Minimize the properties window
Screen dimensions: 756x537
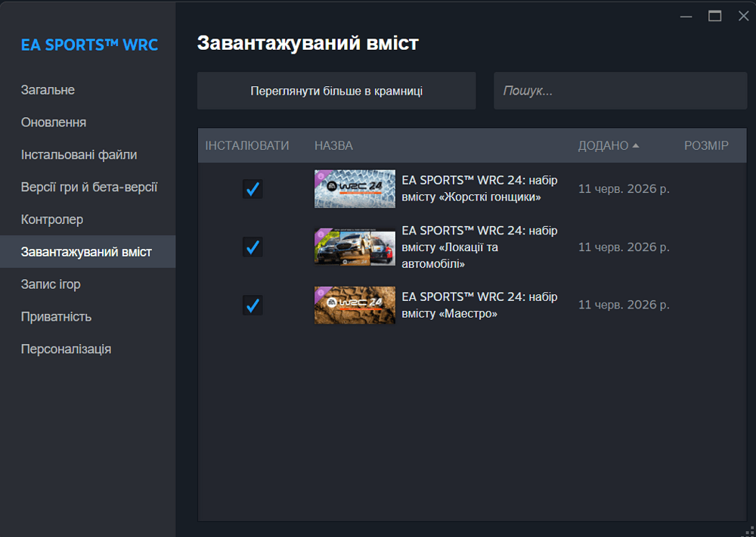686,16
